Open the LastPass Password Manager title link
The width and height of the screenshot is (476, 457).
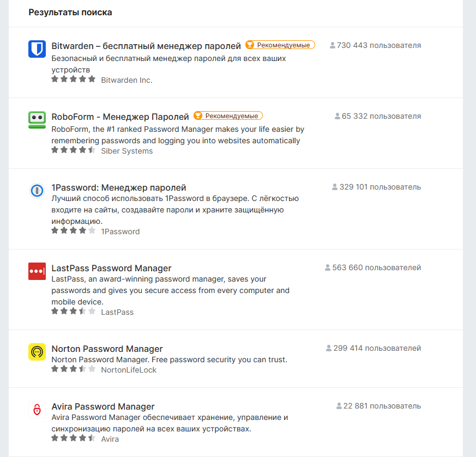tap(111, 268)
